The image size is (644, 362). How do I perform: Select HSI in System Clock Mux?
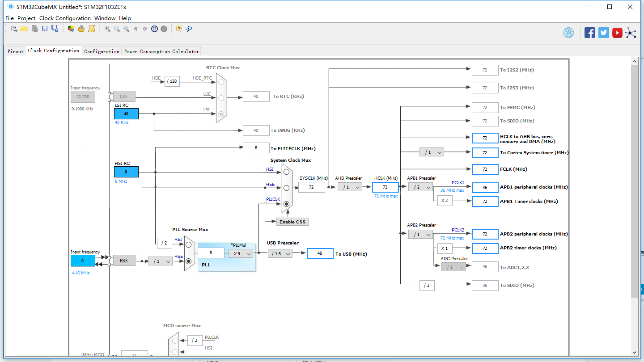[x=286, y=172]
